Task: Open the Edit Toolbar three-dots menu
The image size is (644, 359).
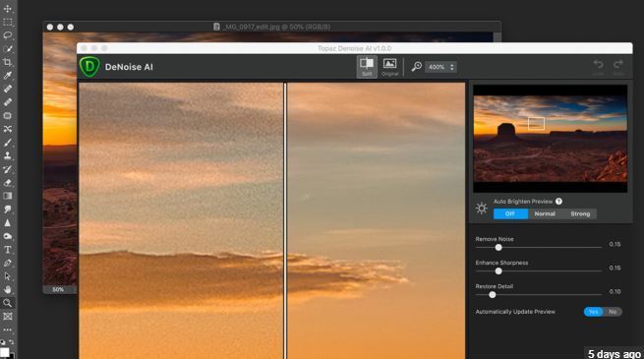Action: click(x=8, y=329)
